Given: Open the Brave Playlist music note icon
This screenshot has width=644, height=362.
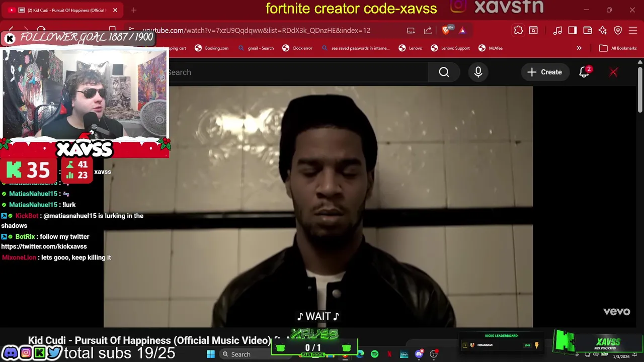Looking at the screenshot, I should (x=557, y=30).
